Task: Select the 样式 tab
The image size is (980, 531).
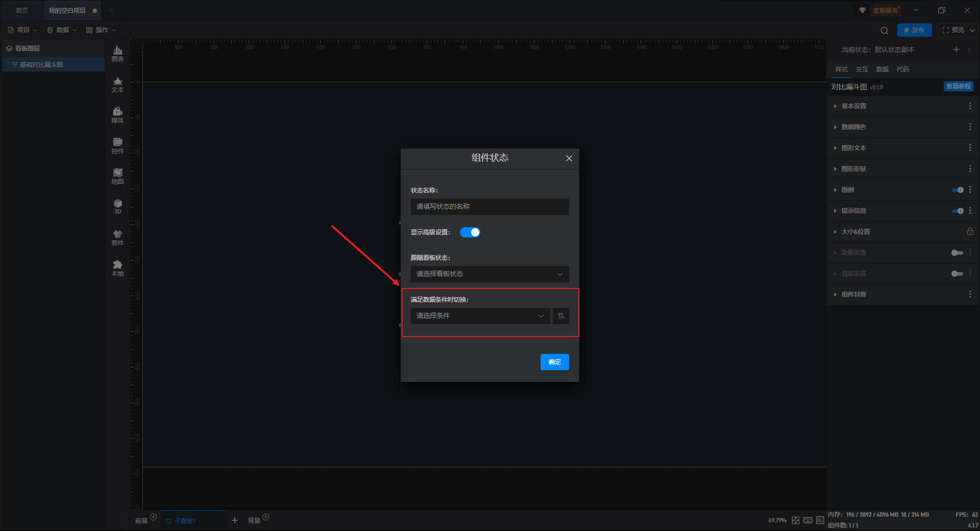Action: [x=841, y=69]
